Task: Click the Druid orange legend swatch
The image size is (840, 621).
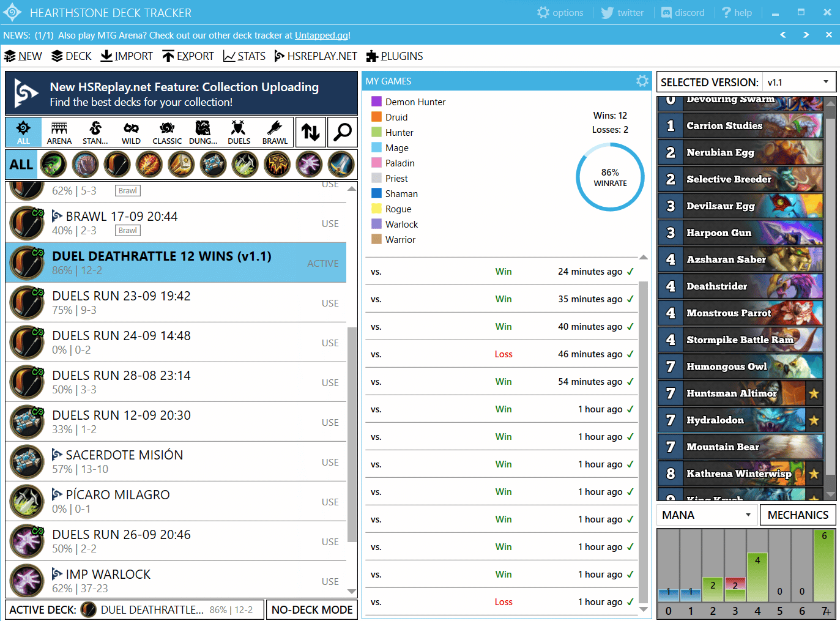Action: [377, 117]
